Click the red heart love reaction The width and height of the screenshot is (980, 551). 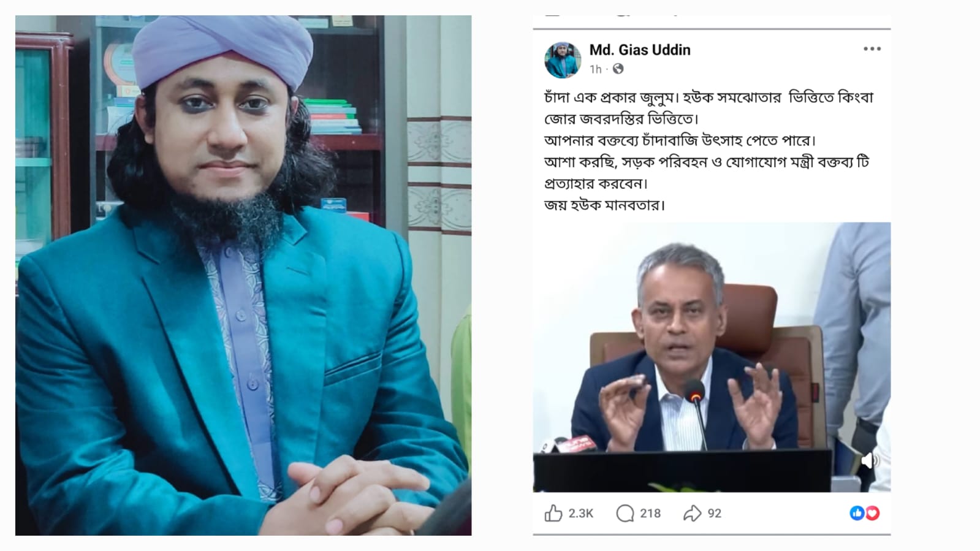(x=872, y=513)
